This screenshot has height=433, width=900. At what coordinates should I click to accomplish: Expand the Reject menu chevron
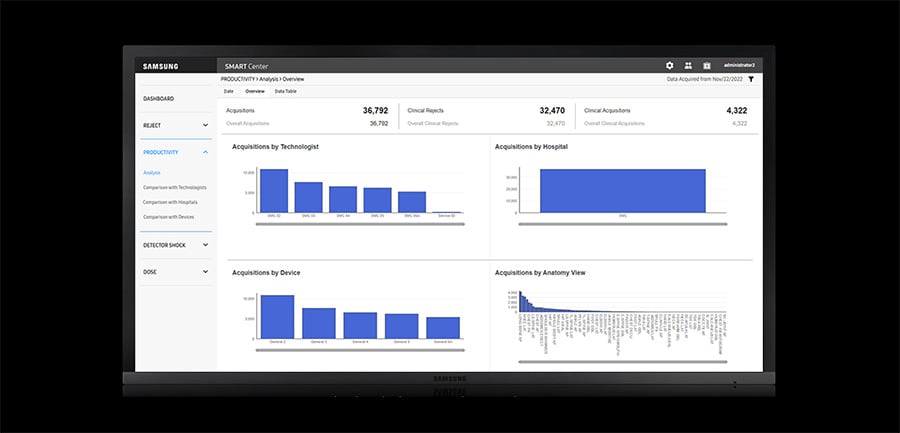point(205,125)
